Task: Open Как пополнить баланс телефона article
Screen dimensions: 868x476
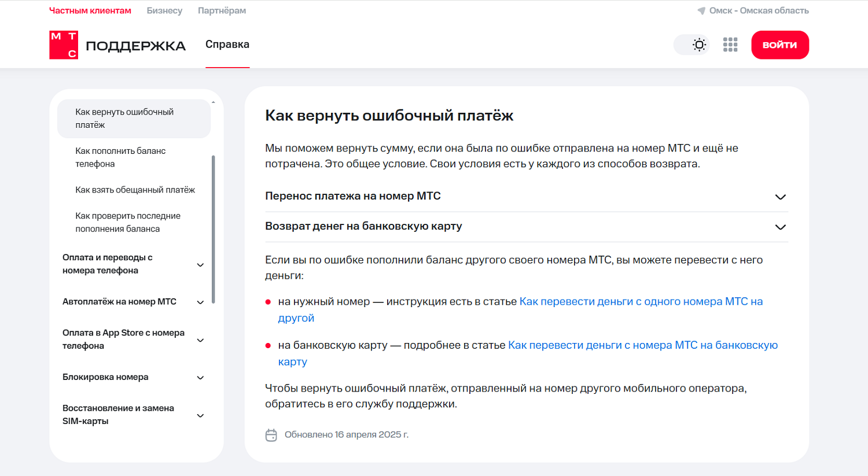Action: (x=120, y=157)
